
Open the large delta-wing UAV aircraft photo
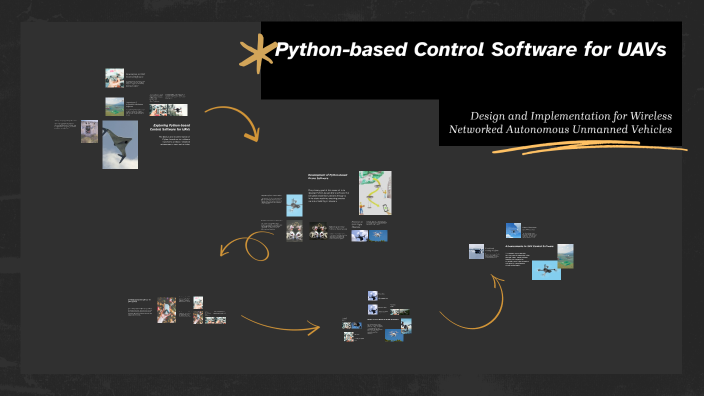(x=120, y=145)
